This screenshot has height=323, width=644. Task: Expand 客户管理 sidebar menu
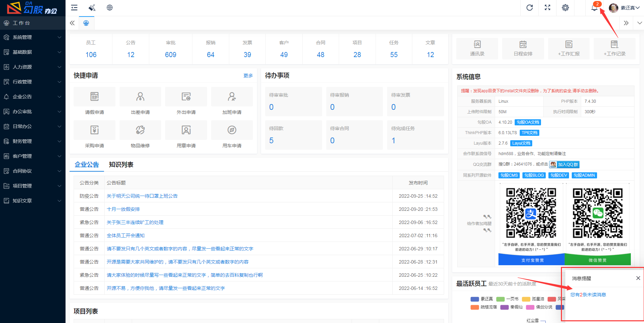pos(33,156)
